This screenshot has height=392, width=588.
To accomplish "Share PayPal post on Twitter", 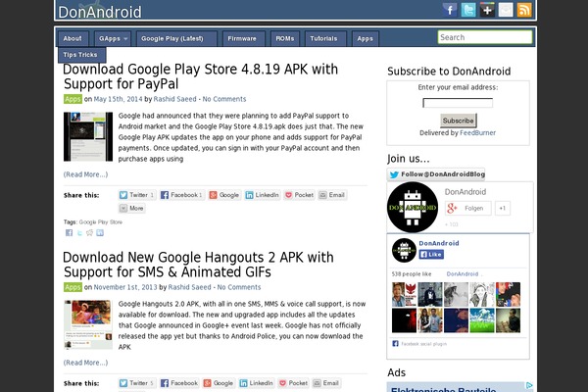I will pos(137,195).
